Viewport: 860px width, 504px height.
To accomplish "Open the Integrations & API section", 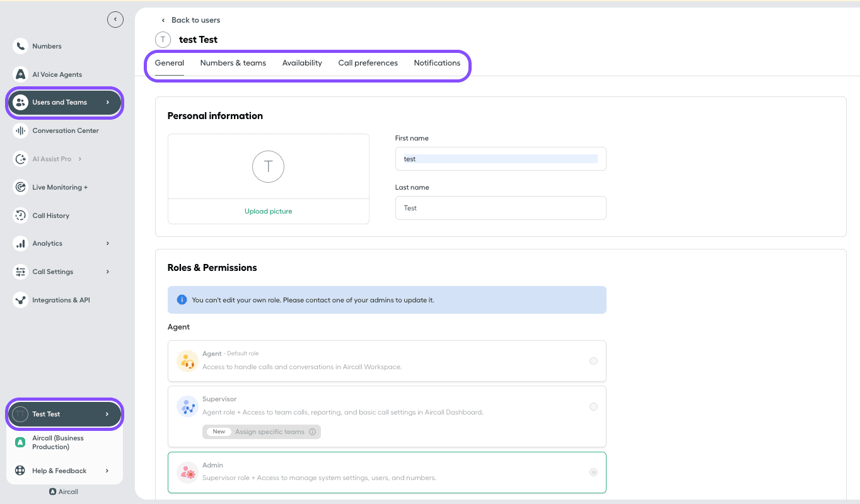I will (x=60, y=299).
